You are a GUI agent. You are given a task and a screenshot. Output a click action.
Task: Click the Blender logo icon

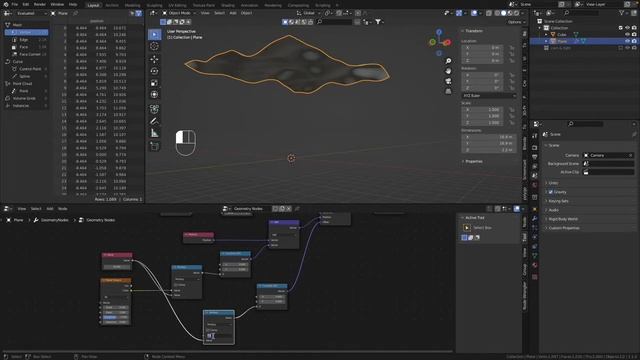point(6,4)
